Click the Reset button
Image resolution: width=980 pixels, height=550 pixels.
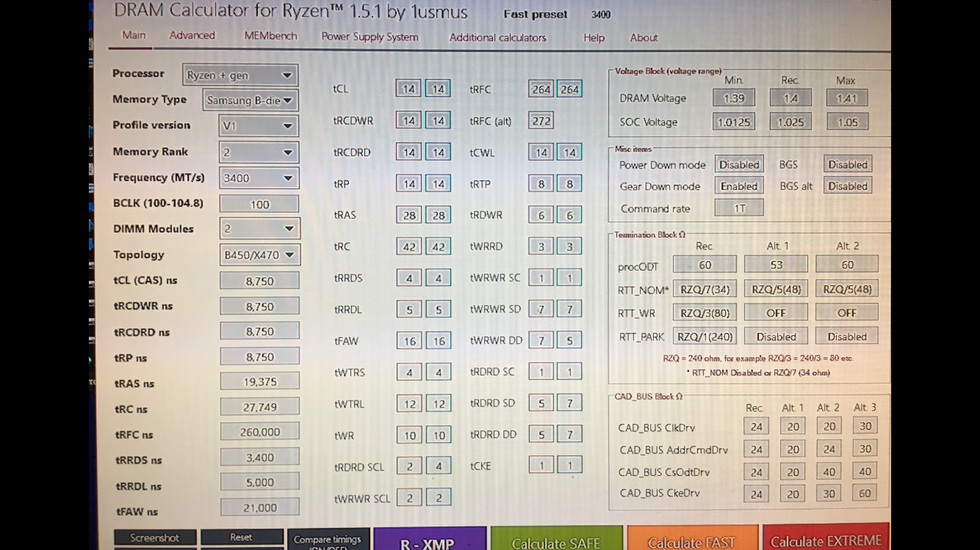point(241,537)
